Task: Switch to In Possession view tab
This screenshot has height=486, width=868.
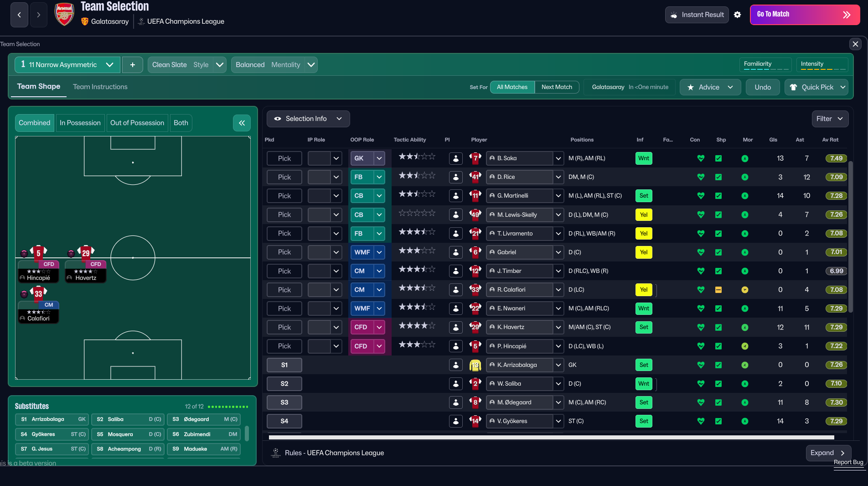Action: (80, 123)
